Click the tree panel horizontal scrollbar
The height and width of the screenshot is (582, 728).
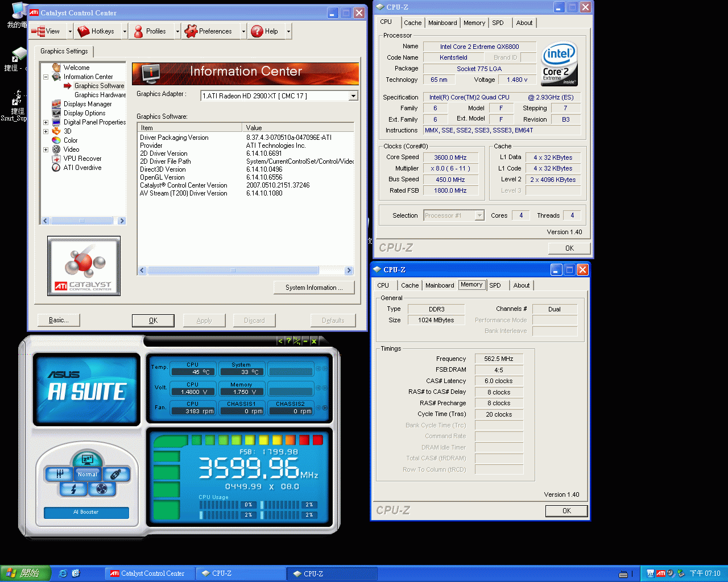click(x=83, y=221)
